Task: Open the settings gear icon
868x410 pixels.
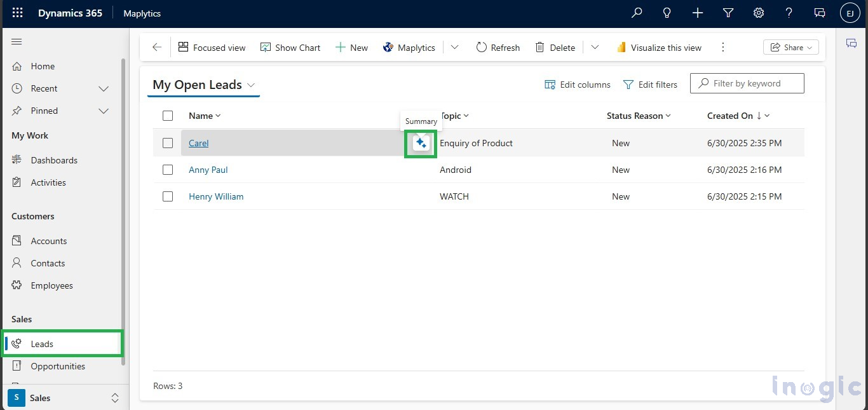Action: (759, 13)
